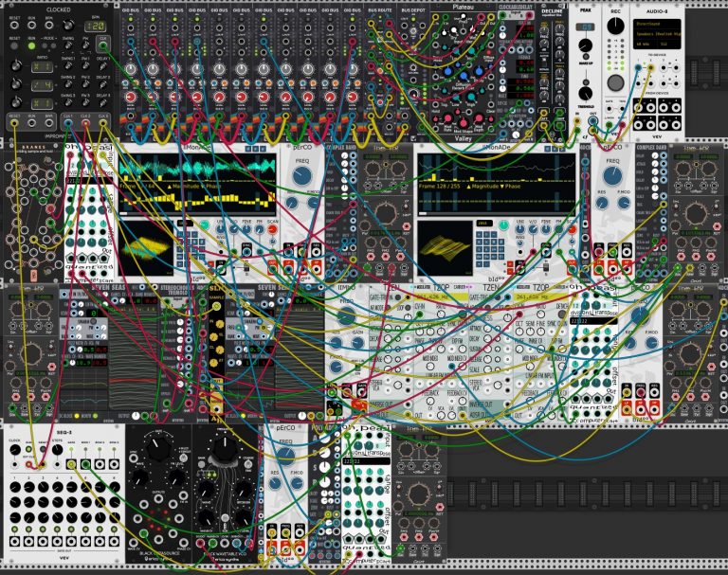Toggle the SEQ-3 RUN button
Image resolution: width=728 pixels, height=575 pixels.
pyautogui.click(x=28, y=449)
